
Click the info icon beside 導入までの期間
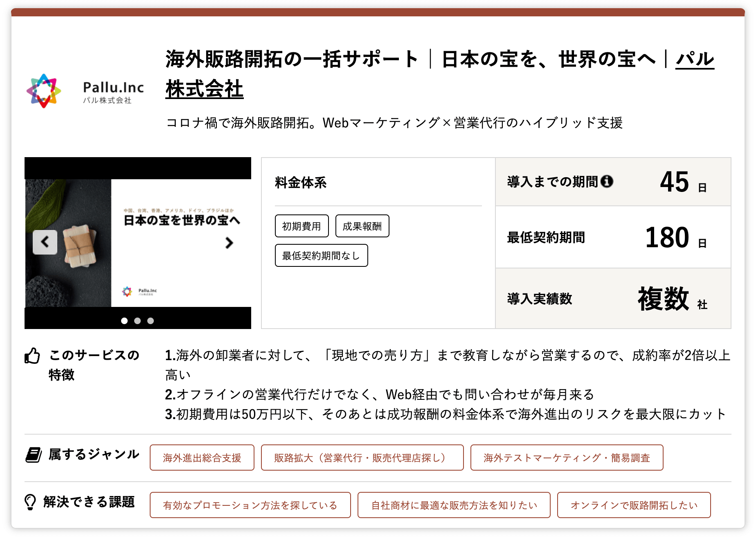607,181
